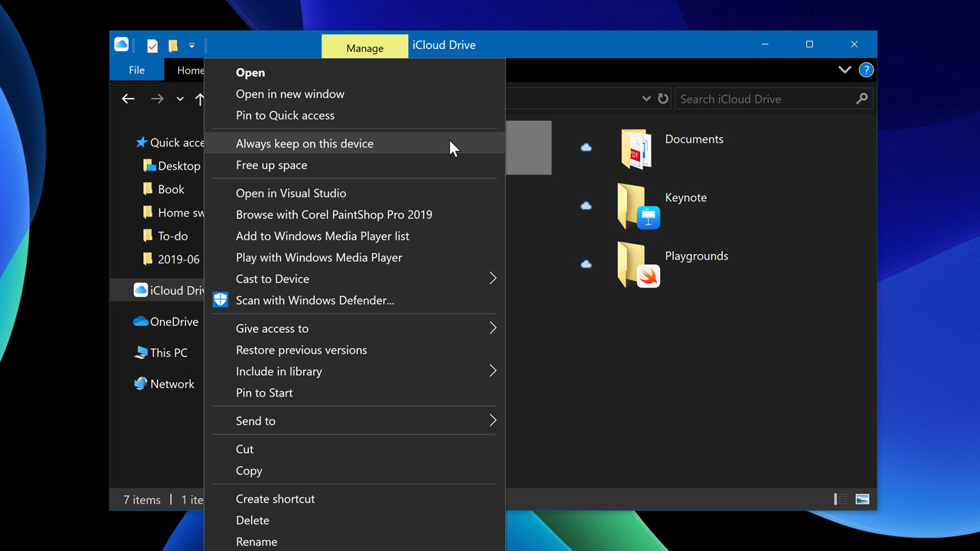The image size is (980, 551).
Task: Click the back arrow navigation button
Action: coord(129,99)
